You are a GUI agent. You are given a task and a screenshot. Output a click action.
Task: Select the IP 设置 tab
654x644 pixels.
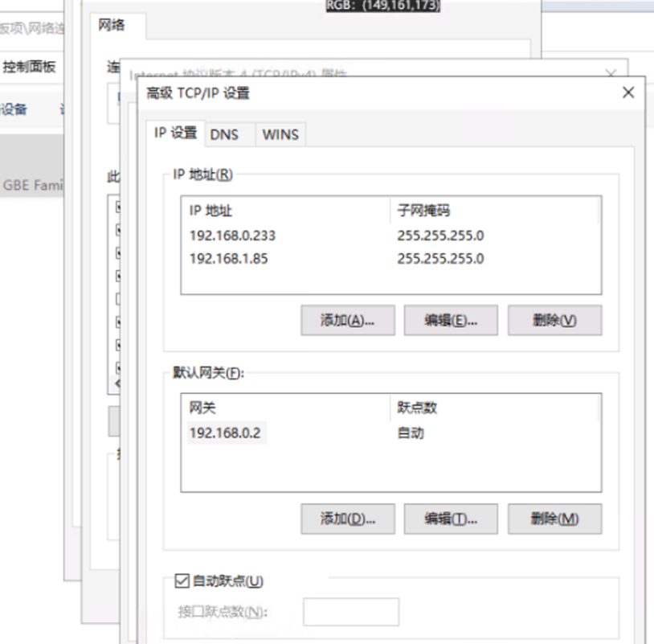(176, 133)
